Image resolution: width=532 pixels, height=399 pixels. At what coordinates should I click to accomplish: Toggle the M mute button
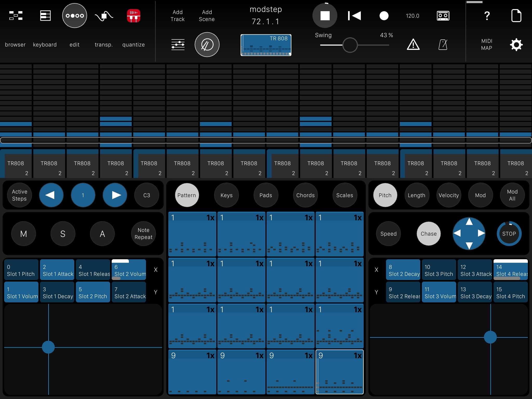coord(24,234)
